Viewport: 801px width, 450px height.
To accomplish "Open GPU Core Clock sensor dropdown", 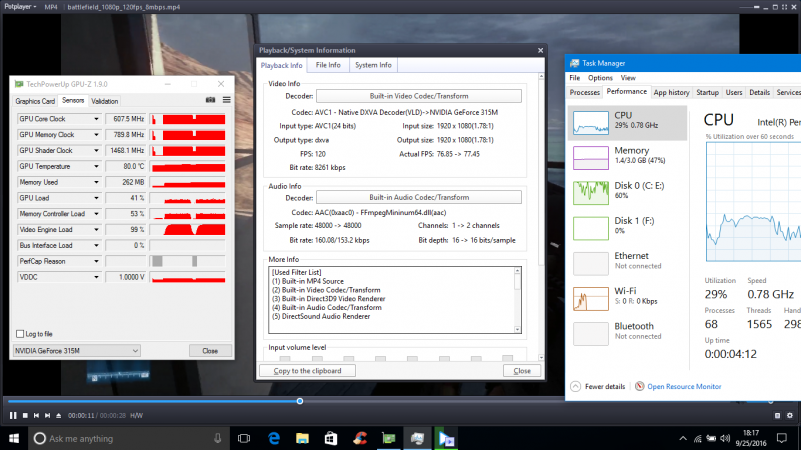I will pyautogui.click(x=96, y=119).
